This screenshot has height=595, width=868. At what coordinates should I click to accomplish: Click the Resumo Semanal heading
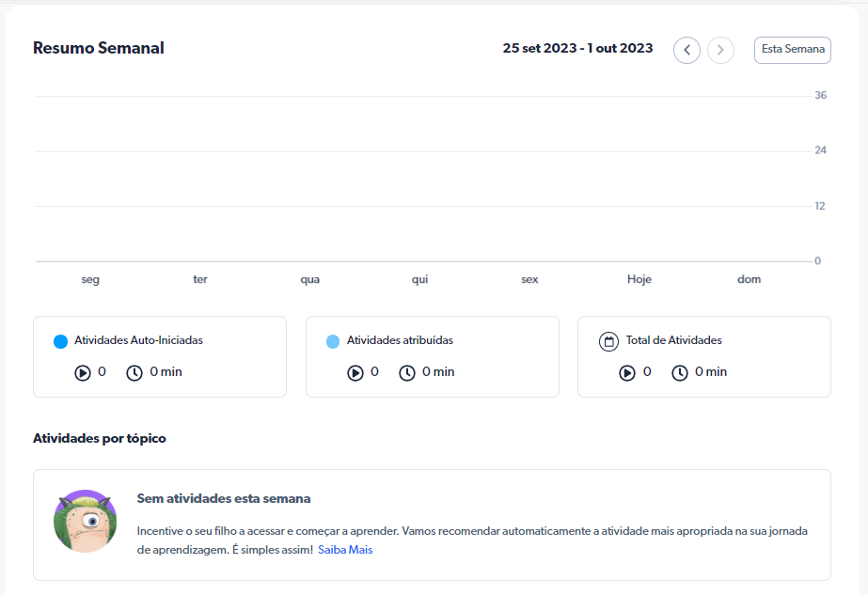click(x=99, y=48)
